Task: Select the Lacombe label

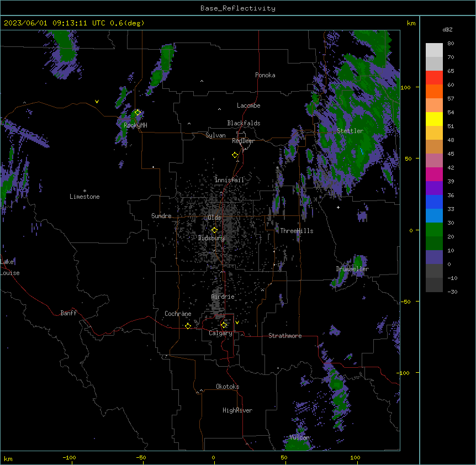Action: [248, 105]
